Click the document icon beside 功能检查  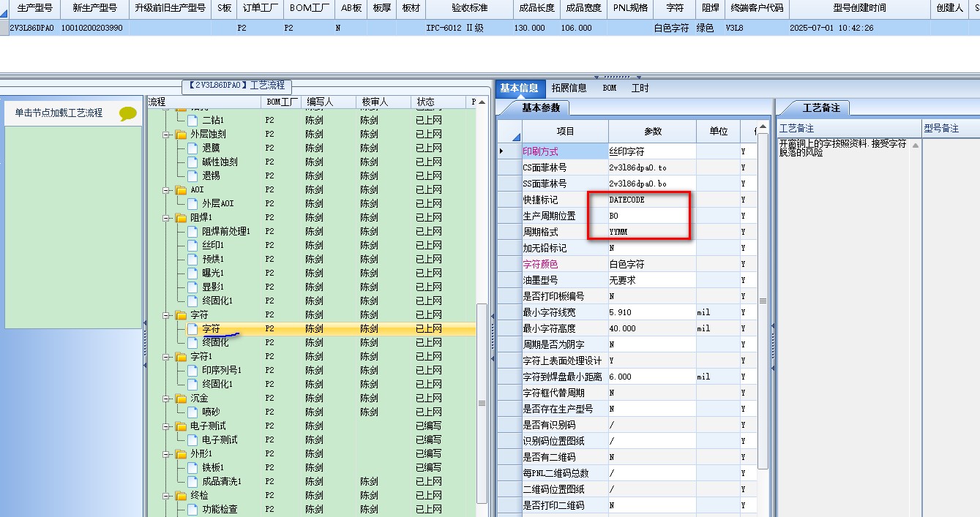pyautogui.click(x=192, y=509)
